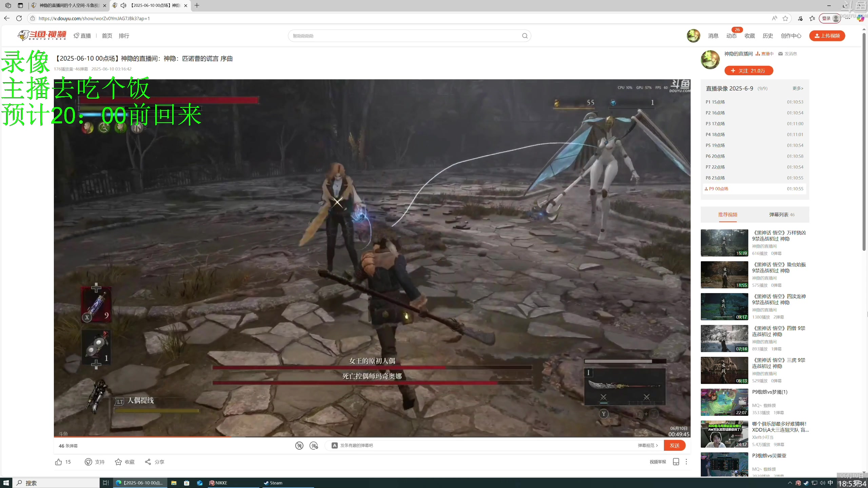This screenshot has height=488, width=868.
Task: Go to 直播 in top navigation
Action: (82, 36)
